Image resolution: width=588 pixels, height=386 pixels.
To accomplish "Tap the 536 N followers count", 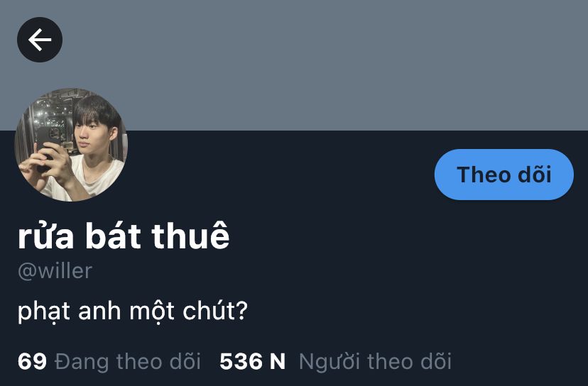I will click(252, 361).
